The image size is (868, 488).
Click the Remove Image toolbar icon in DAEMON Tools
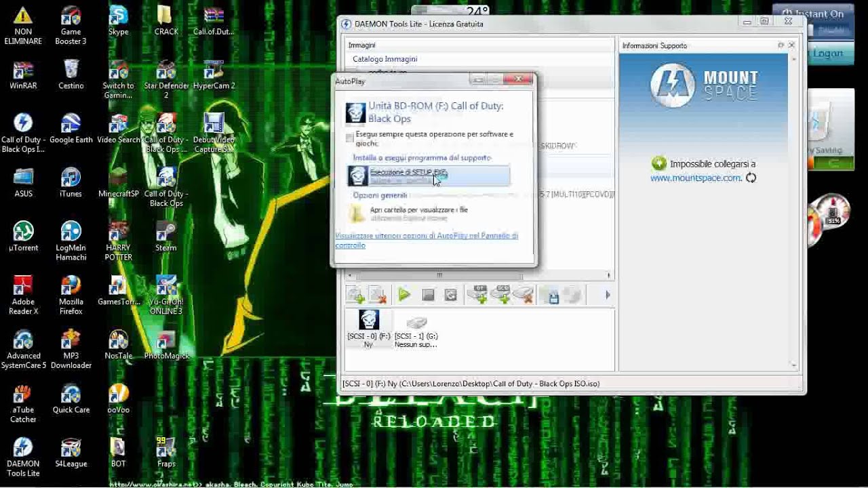tap(377, 295)
